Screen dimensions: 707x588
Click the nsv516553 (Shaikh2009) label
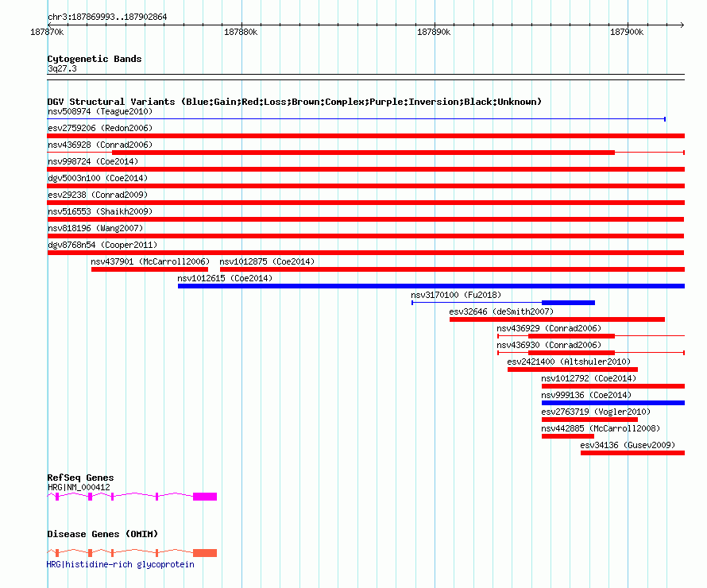[x=100, y=211]
